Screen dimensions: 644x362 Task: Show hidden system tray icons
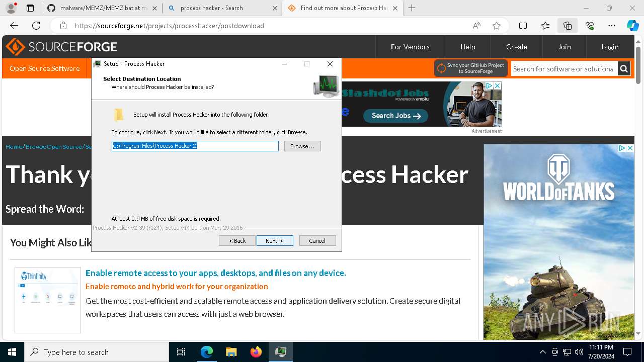[542, 352]
